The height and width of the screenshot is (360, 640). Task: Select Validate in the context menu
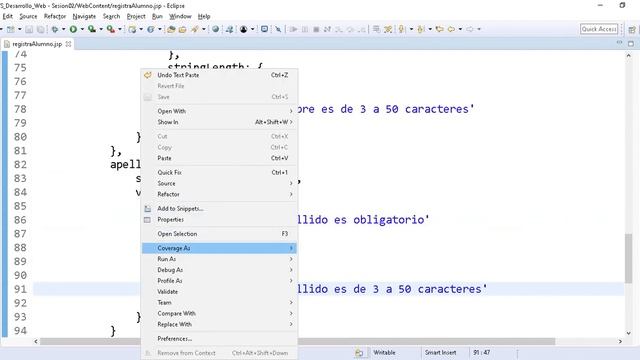(220, 292)
